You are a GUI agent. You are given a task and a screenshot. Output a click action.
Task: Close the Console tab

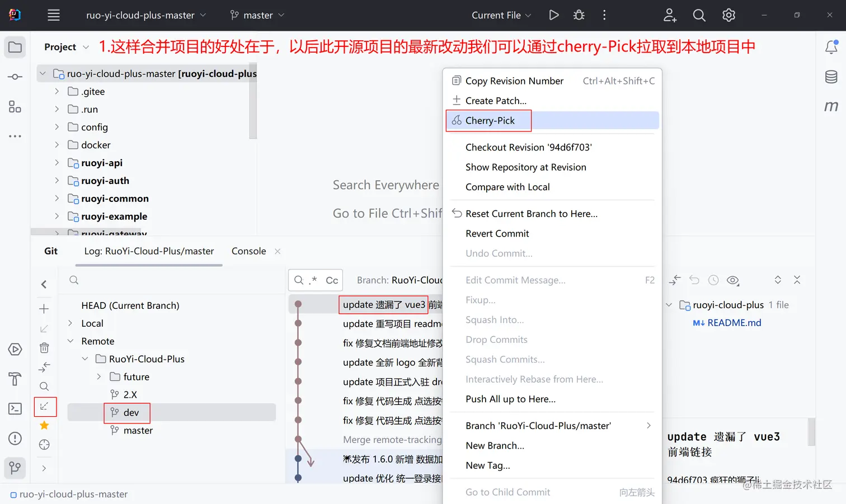[278, 251]
